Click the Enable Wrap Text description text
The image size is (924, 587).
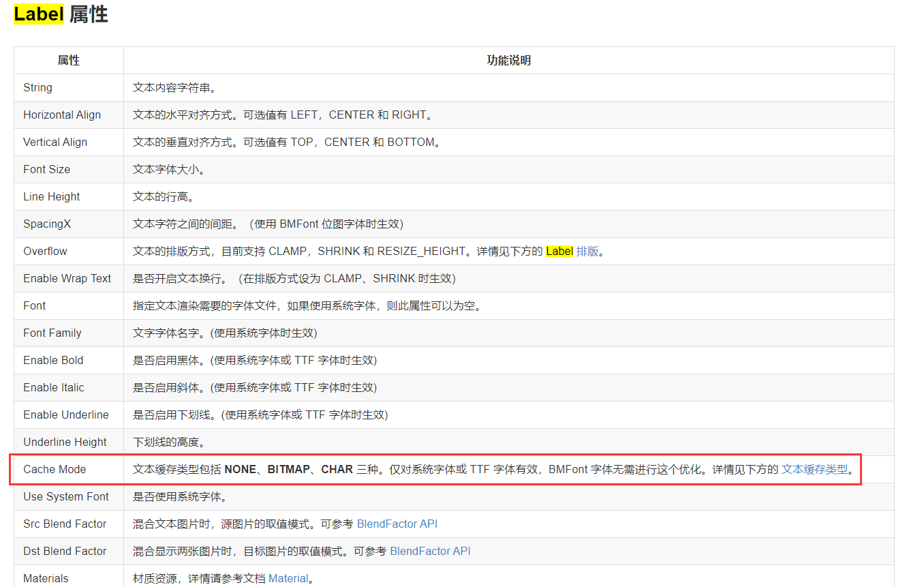(294, 278)
